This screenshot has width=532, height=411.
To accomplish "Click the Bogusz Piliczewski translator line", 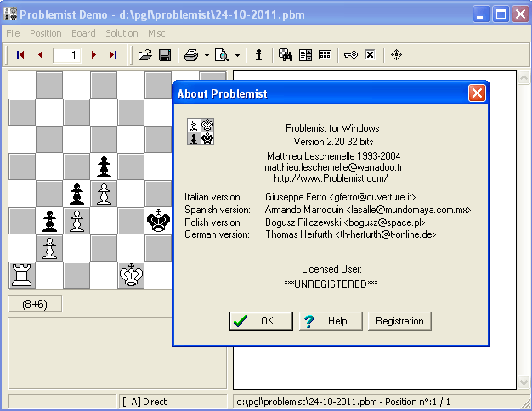I will pyautogui.click(x=345, y=222).
